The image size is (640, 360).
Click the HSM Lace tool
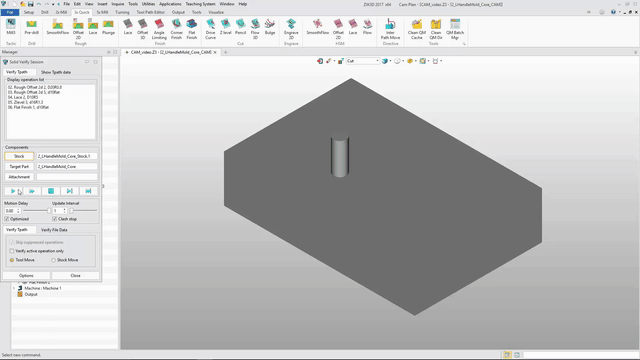point(353,27)
